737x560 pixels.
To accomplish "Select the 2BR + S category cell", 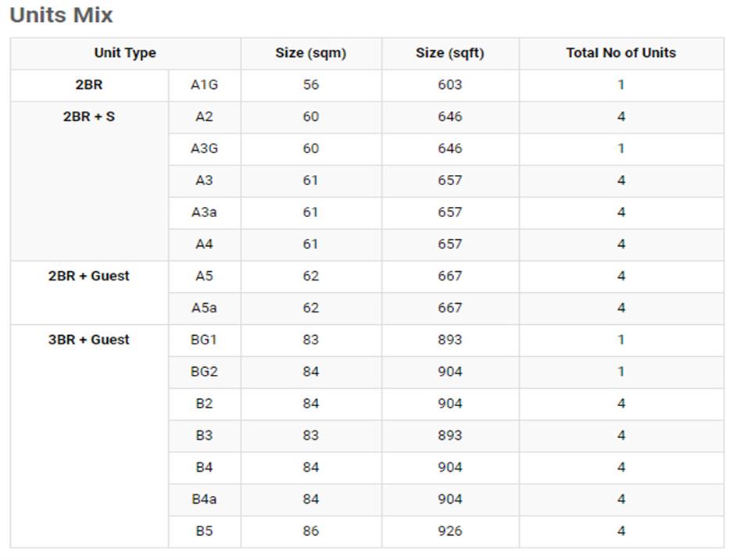I will [89, 117].
